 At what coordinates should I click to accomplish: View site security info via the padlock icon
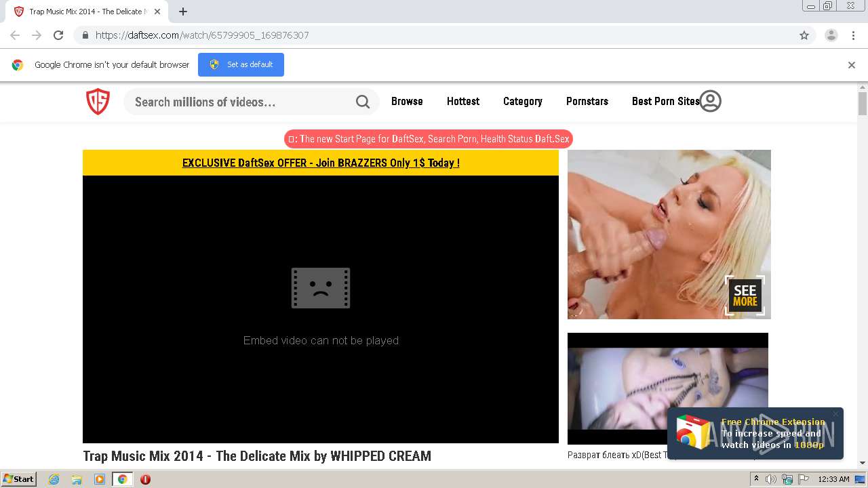[x=85, y=35]
